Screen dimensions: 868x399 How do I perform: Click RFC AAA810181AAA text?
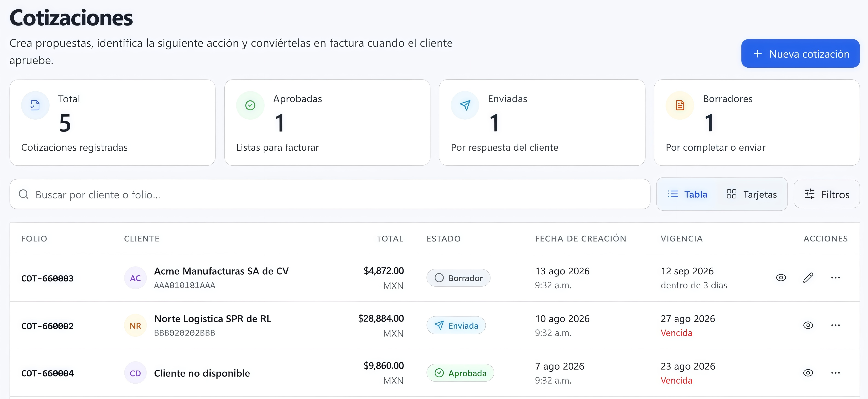[184, 285]
